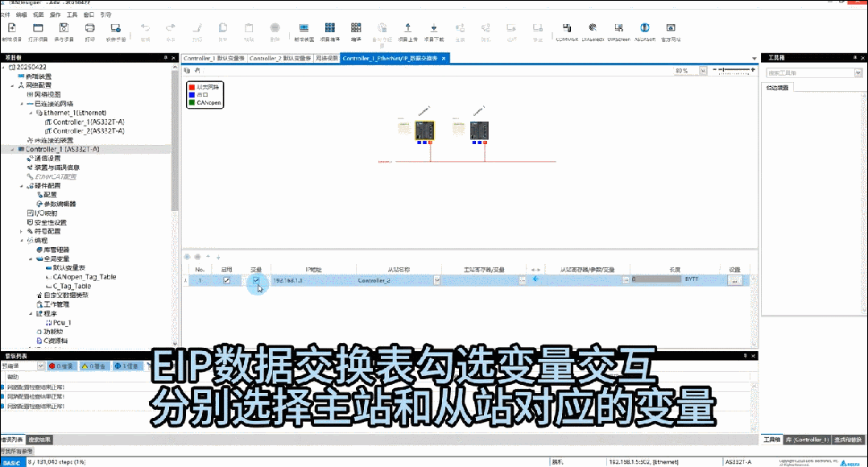Select C_Tag_Table in the project tree

pos(72,287)
